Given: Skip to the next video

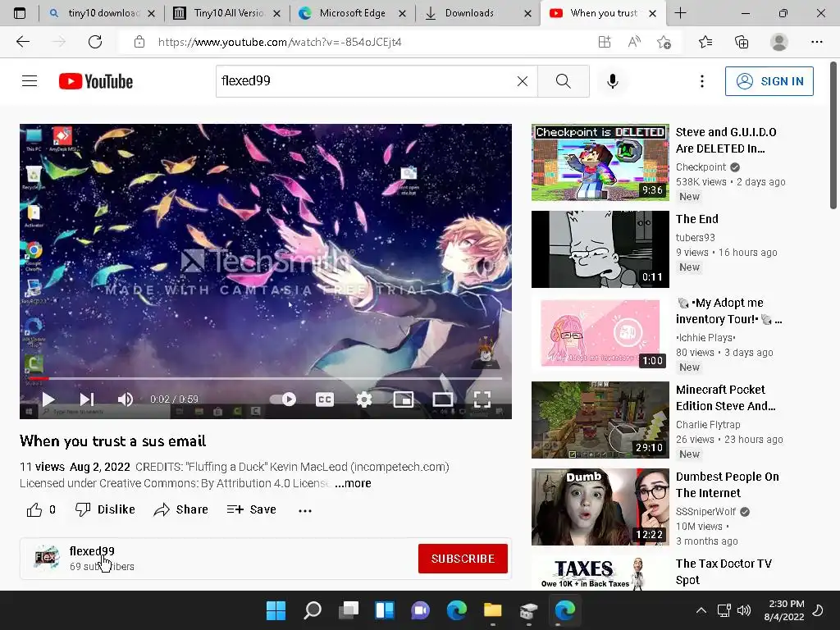Looking at the screenshot, I should [x=87, y=399].
